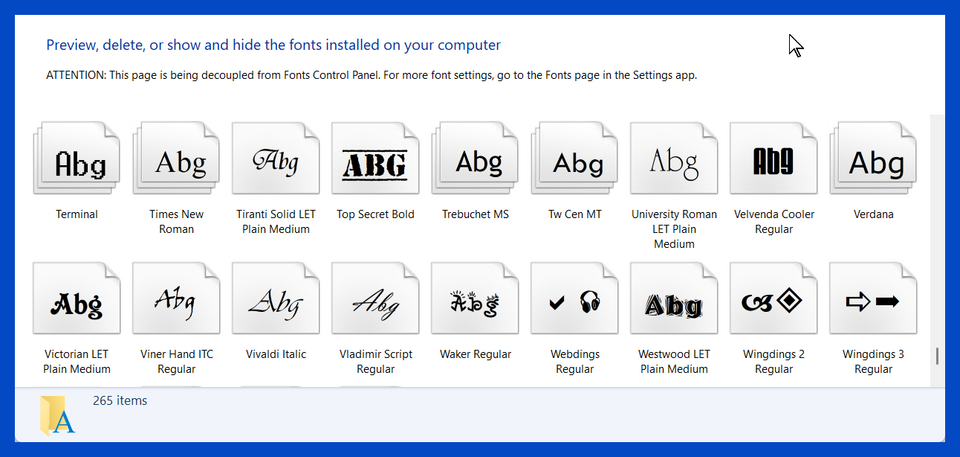The width and height of the screenshot is (960, 457).
Task: Choose the Vladimir Script Regular font
Action: (x=375, y=301)
